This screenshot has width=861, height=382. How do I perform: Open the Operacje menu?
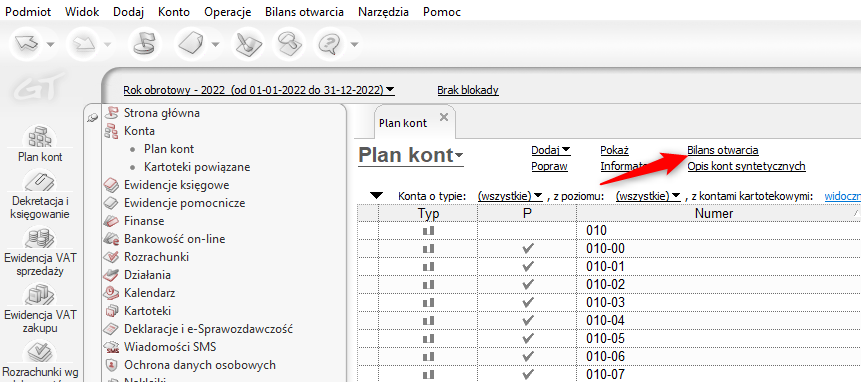[x=227, y=12]
